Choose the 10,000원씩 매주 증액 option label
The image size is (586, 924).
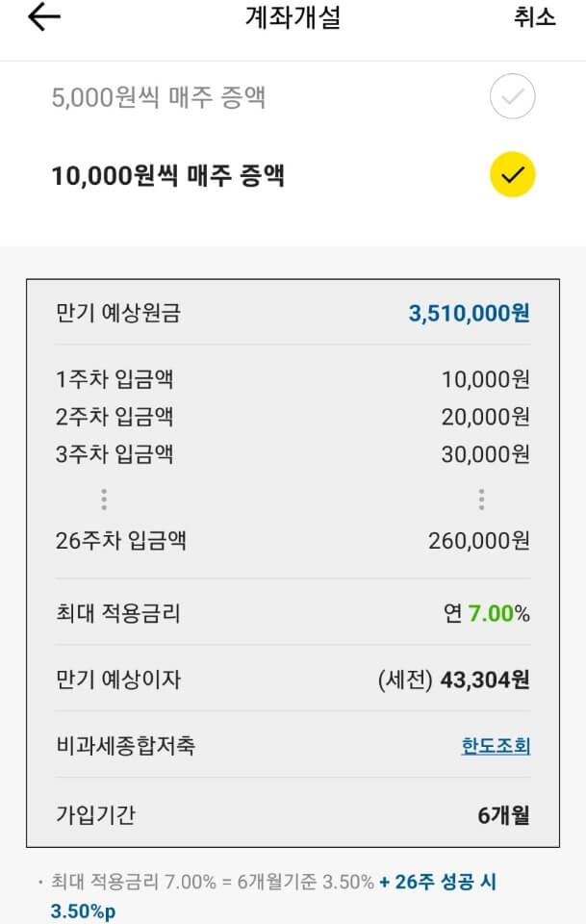click(167, 175)
